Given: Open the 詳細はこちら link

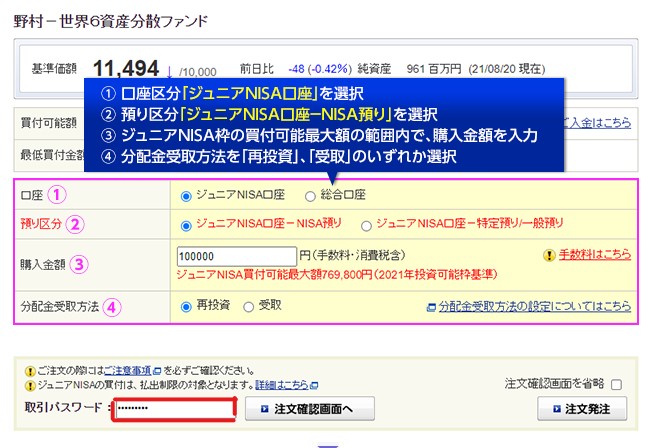Looking at the screenshot, I should point(282,385).
